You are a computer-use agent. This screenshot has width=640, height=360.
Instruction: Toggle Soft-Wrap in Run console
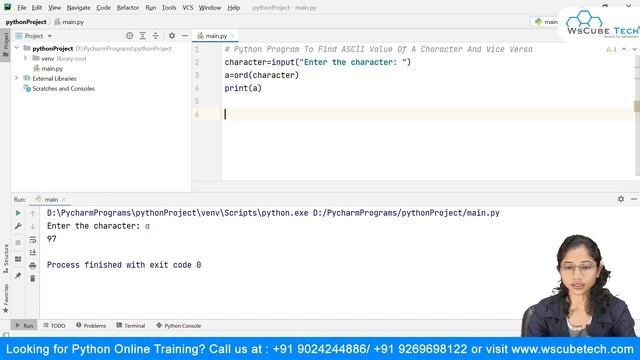point(33,240)
